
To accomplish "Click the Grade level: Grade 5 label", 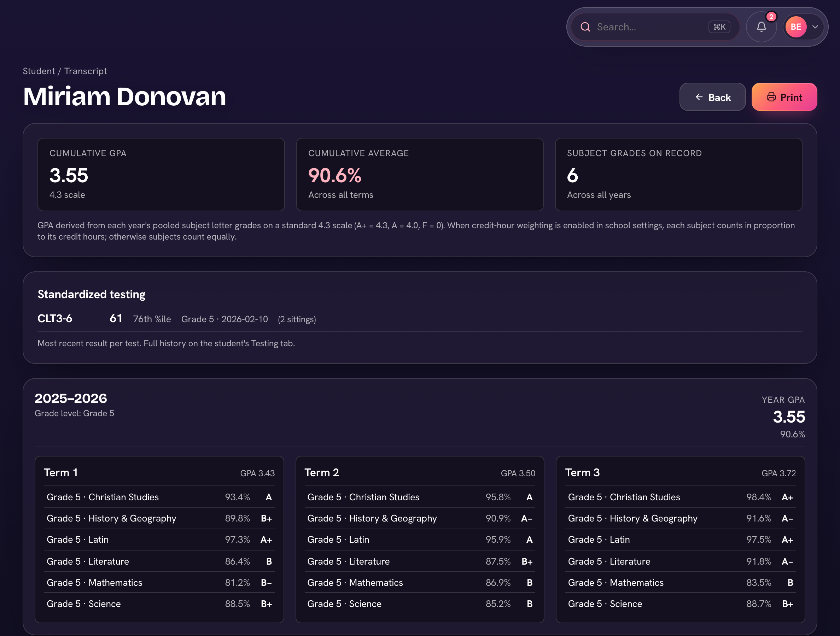I will (75, 413).
